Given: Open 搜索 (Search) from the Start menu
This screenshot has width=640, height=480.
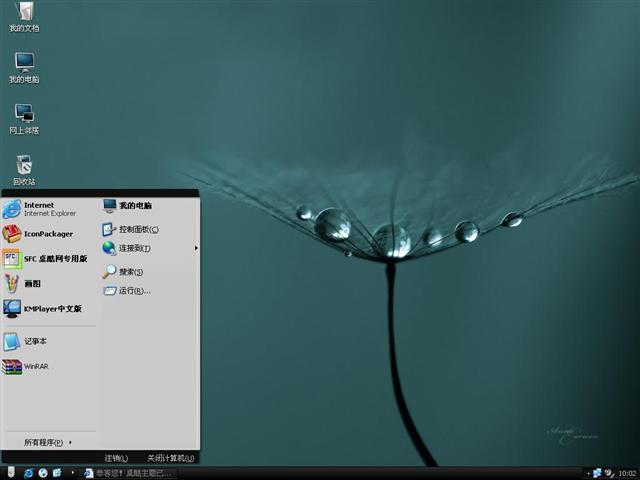Looking at the screenshot, I should tap(131, 271).
